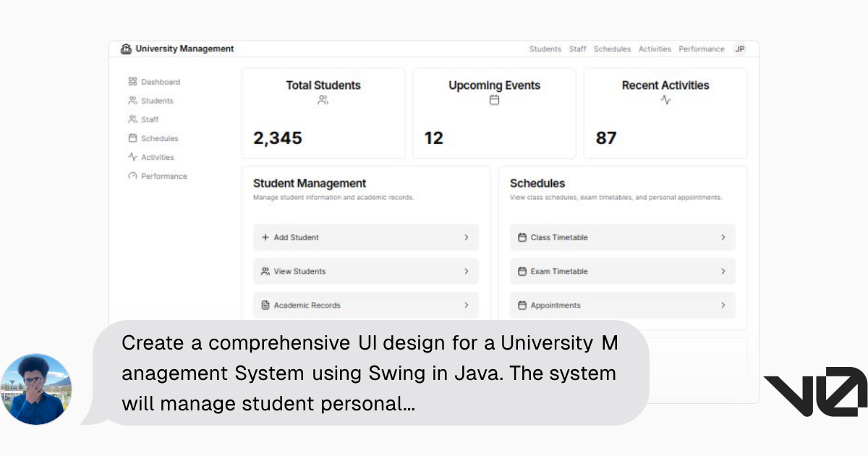Select the Students people icon in sidebar
This screenshot has width=868, height=456.
(132, 101)
